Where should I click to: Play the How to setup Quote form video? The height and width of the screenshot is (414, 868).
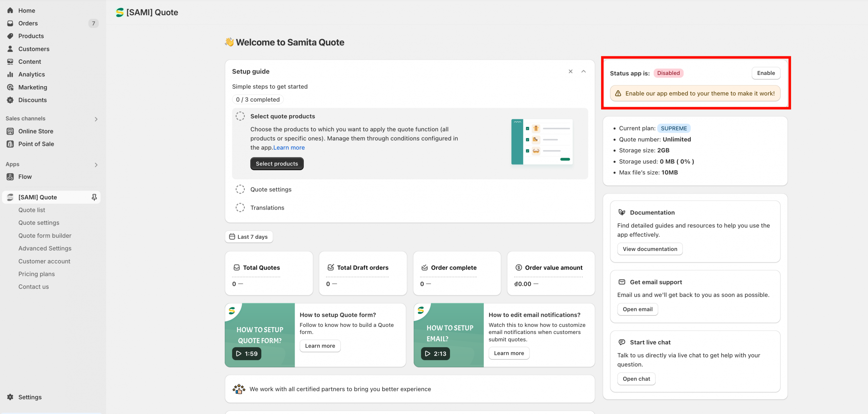coord(246,354)
